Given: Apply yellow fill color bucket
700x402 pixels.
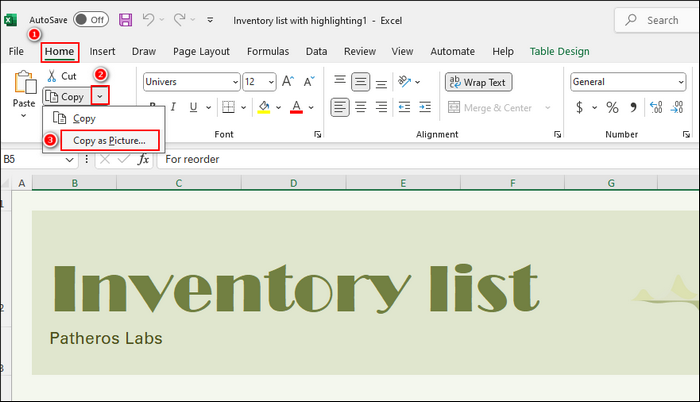Looking at the screenshot, I should 264,107.
